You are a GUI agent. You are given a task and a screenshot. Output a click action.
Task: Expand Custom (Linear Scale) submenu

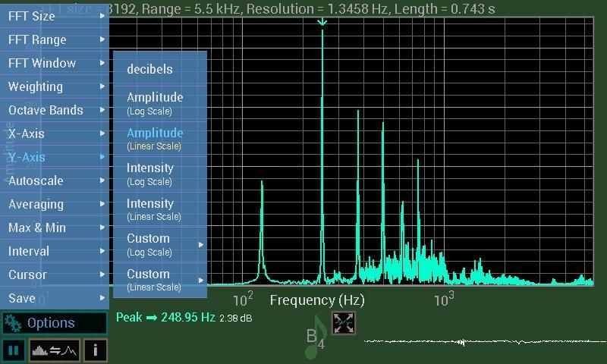(159, 280)
